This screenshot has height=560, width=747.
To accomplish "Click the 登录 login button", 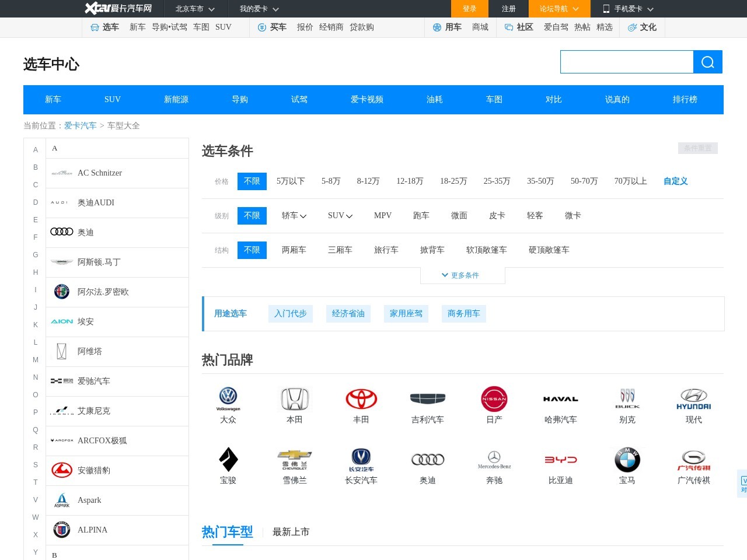I will coord(469,9).
